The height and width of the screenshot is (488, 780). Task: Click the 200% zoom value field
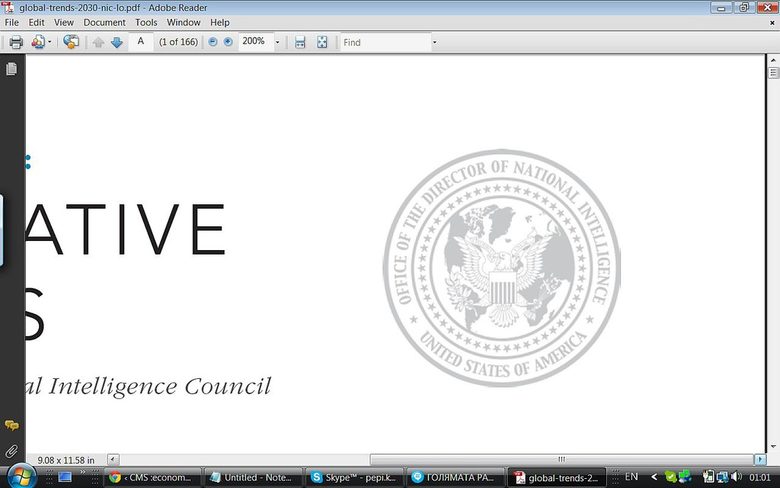point(255,41)
